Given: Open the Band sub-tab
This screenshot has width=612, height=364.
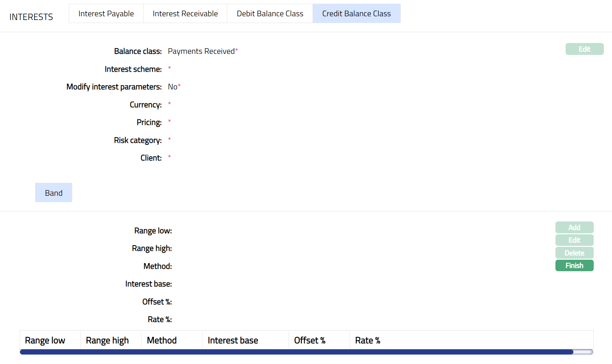Looking at the screenshot, I should coord(54,193).
